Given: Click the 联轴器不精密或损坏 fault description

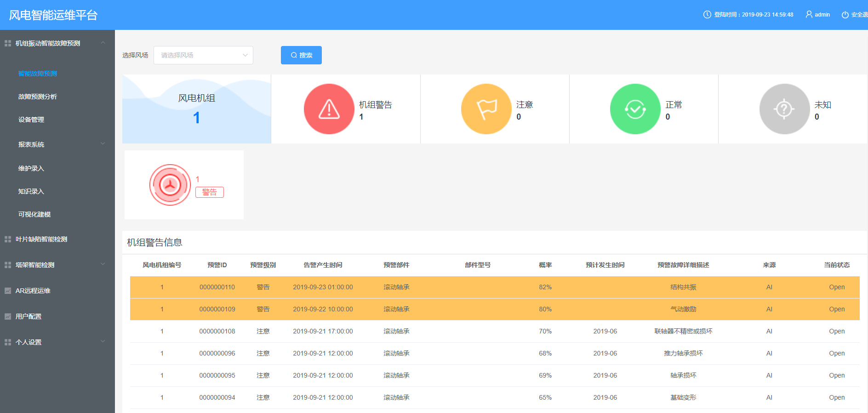Looking at the screenshot, I should pos(683,331).
